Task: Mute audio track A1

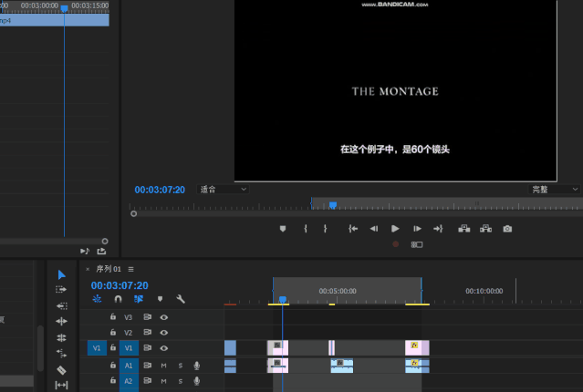Action: pos(163,366)
